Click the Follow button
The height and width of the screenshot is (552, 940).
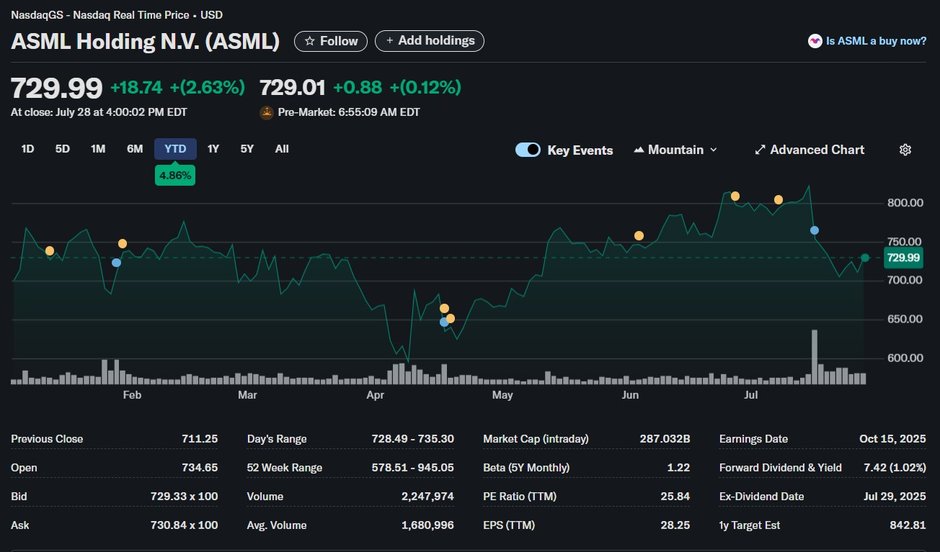(330, 41)
